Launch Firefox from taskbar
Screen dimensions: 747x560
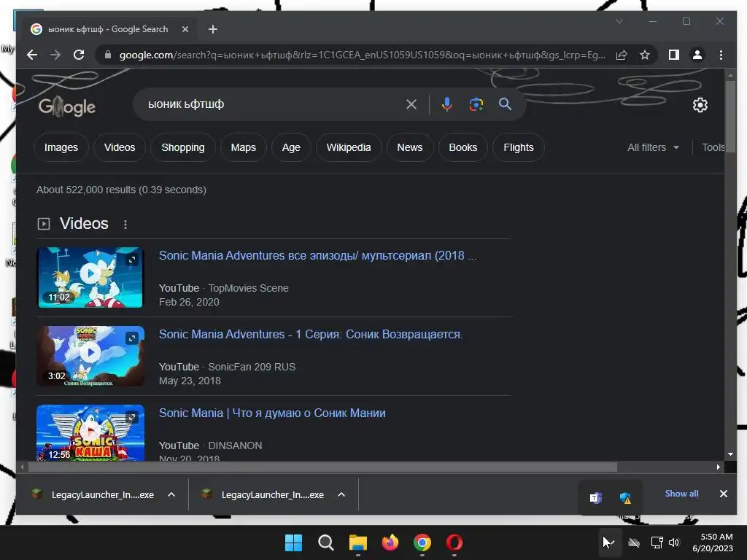[x=390, y=542]
